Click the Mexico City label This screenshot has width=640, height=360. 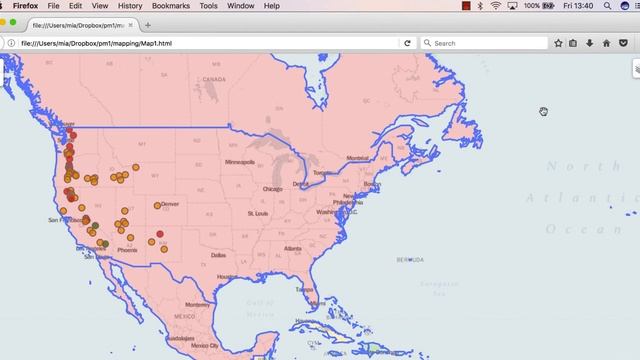click(x=205, y=345)
